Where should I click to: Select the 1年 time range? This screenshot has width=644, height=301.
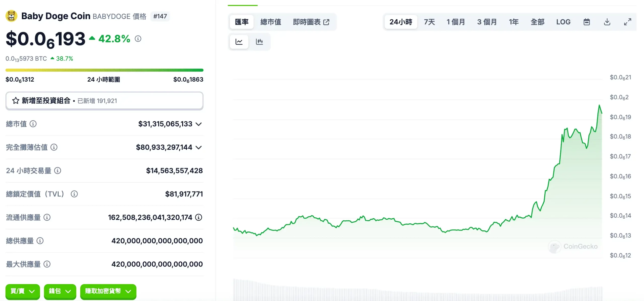(513, 22)
